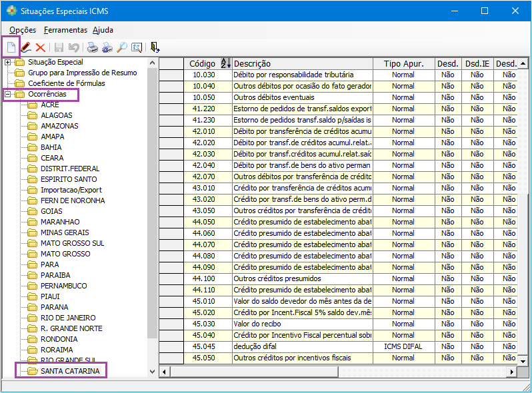Image resolution: width=532 pixels, height=393 pixels.
Task: Collapse the Ocorrências tree node
Action: pos(8,95)
